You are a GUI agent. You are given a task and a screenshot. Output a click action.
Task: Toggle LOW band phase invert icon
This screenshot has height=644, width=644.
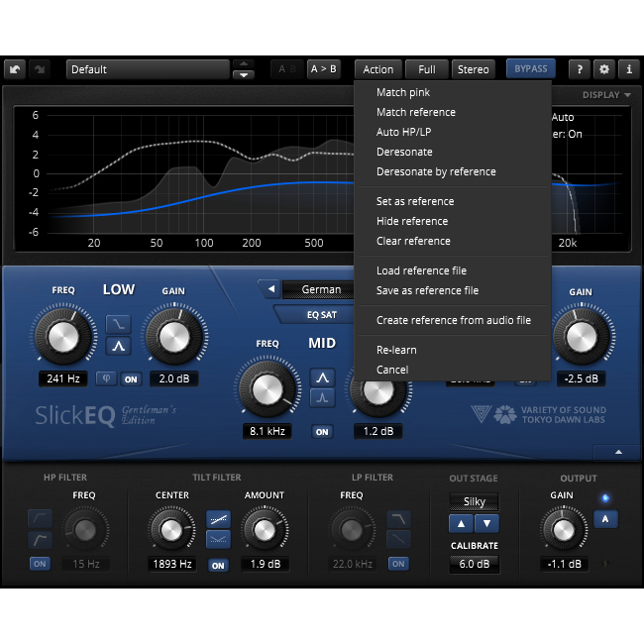click(106, 378)
